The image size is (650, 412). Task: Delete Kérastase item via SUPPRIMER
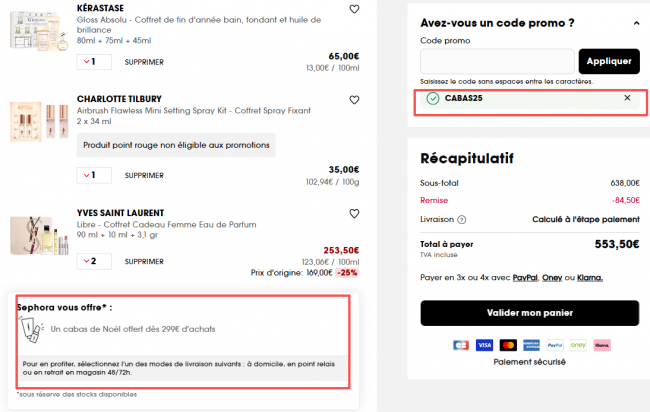[x=144, y=62]
